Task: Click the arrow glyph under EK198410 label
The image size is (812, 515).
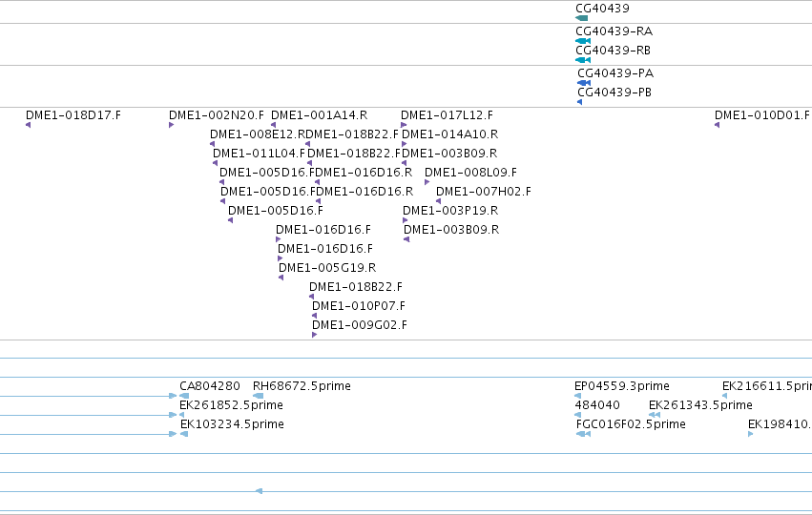Action: click(x=750, y=434)
